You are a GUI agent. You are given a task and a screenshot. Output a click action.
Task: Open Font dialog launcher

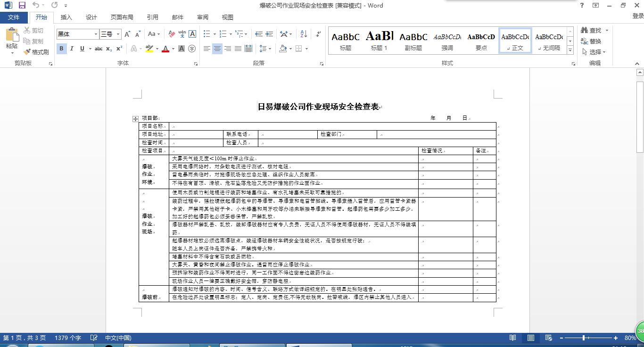196,64
